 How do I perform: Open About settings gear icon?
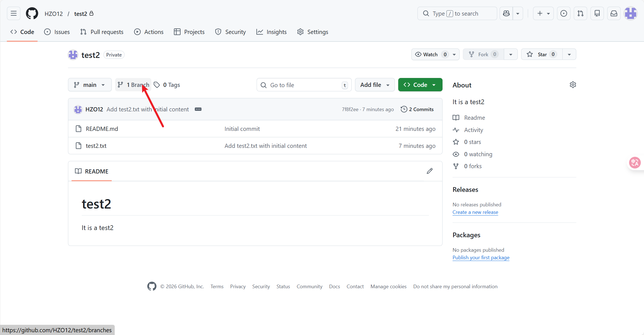coord(573,85)
